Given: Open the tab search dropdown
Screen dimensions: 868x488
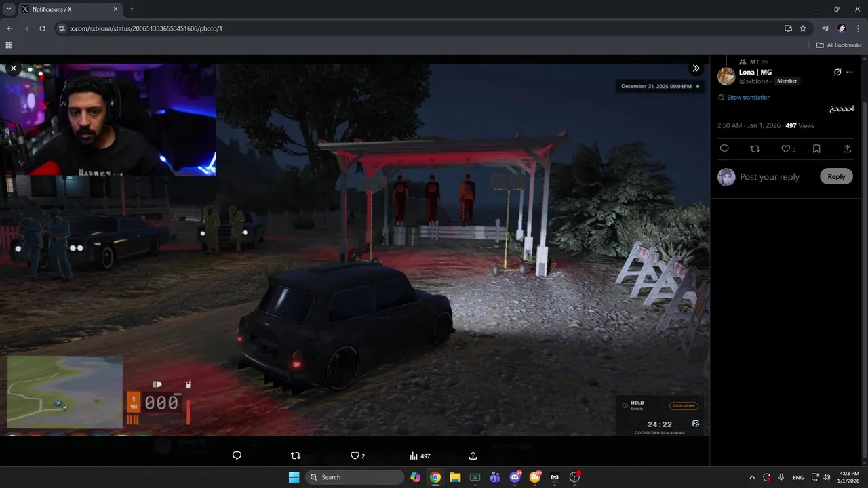Looking at the screenshot, I should click(9, 9).
